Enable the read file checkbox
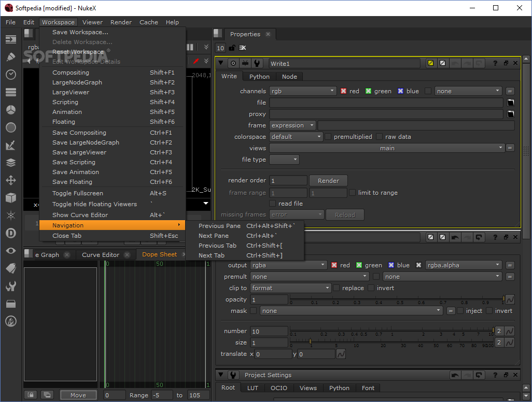 pos(272,204)
